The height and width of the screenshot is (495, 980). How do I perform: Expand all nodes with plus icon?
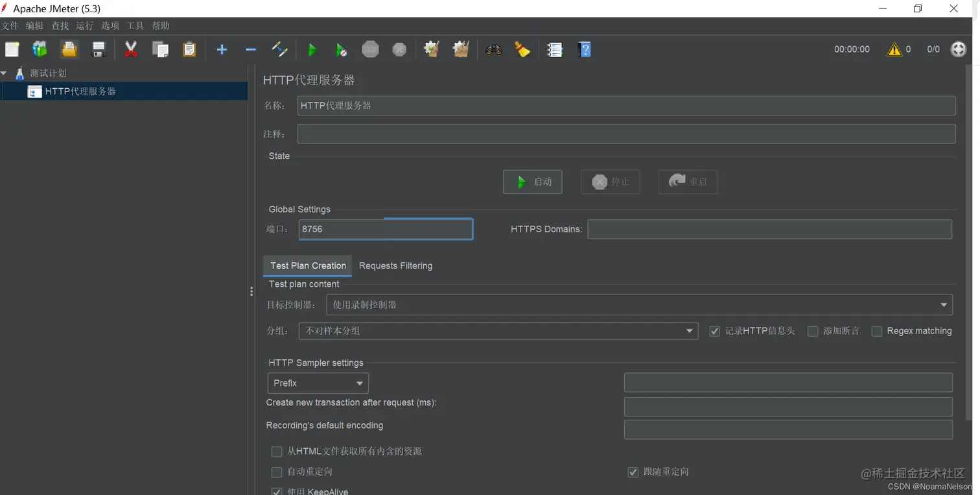point(222,49)
